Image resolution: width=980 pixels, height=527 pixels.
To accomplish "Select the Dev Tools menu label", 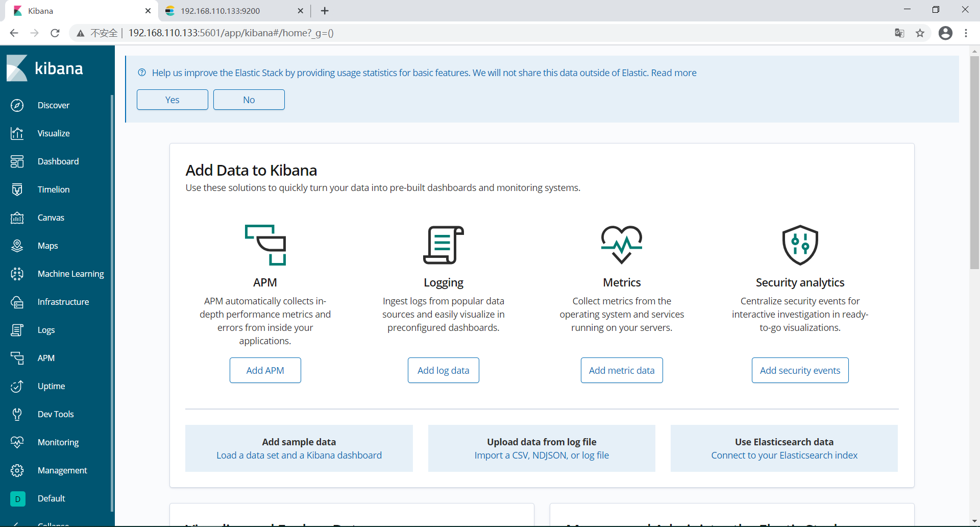I will (x=56, y=414).
